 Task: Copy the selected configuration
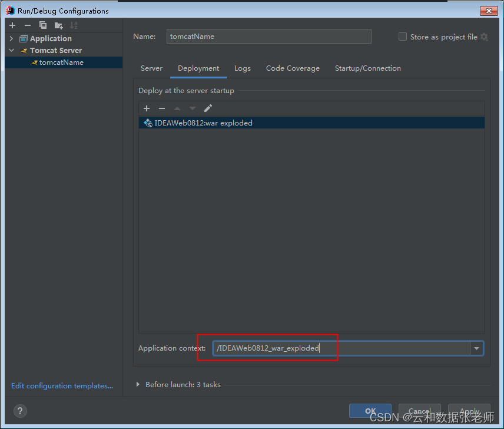pyautogui.click(x=43, y=25)
